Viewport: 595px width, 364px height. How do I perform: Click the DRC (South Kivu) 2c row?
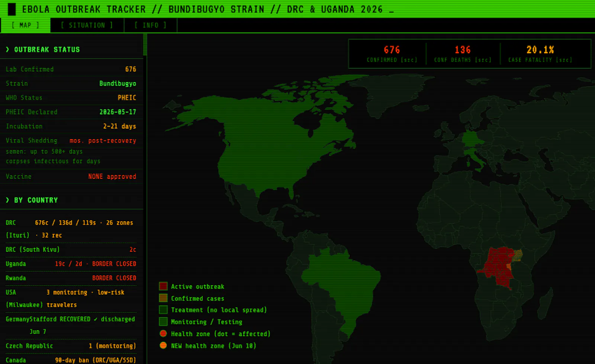[x=71, y=249]
